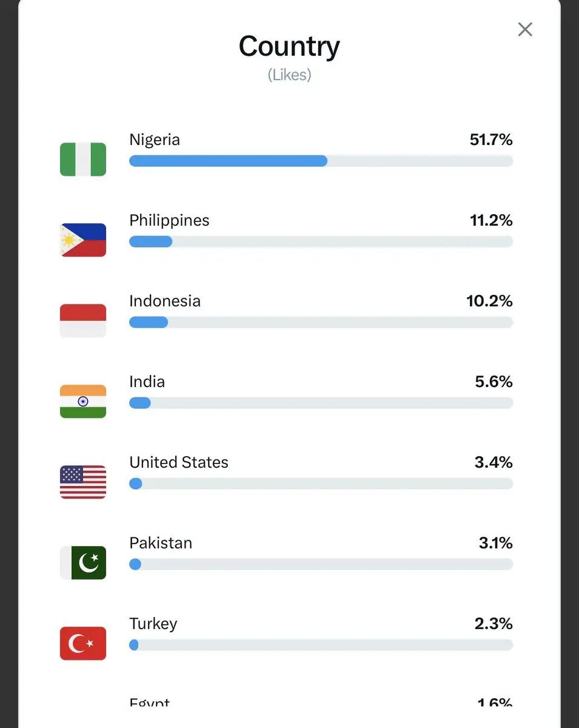
Task: Click the (Likes) subtitle text
Action: pyautogui.click(x=289, y=75)
